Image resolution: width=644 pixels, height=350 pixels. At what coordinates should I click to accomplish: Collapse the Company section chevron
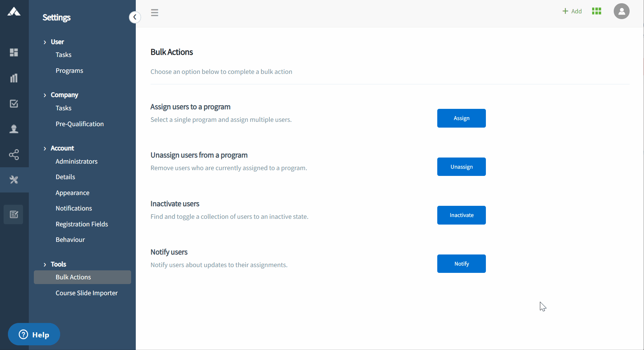pyautogui.click(x=45, y=95)
